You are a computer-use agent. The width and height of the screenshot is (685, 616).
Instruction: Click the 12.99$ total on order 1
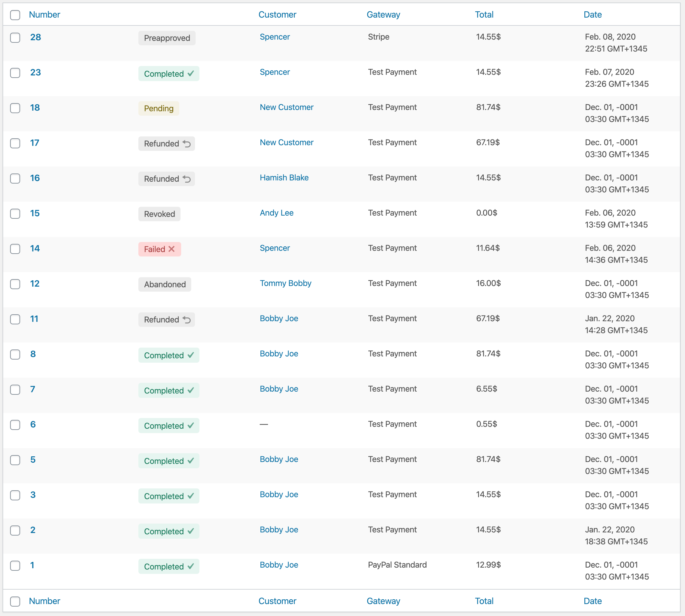pos(488,565)
